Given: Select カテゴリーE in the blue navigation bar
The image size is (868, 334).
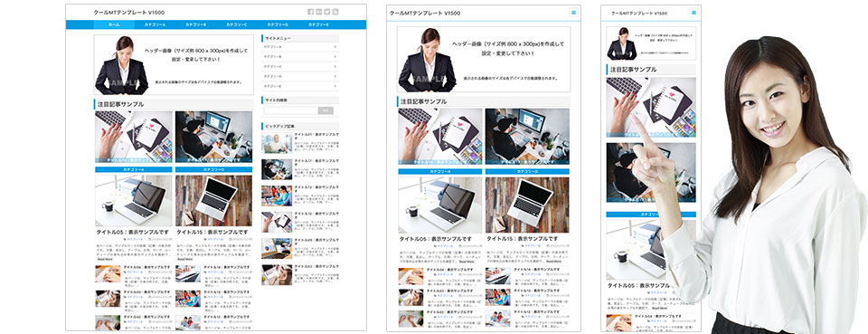Looking at the screenshot, I should (319, 24).
